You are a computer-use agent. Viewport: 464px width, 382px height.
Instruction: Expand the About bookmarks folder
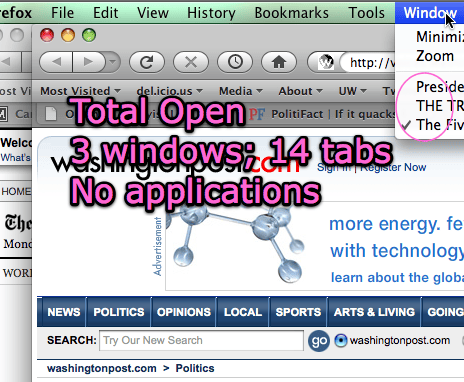[x=301, y=91]
